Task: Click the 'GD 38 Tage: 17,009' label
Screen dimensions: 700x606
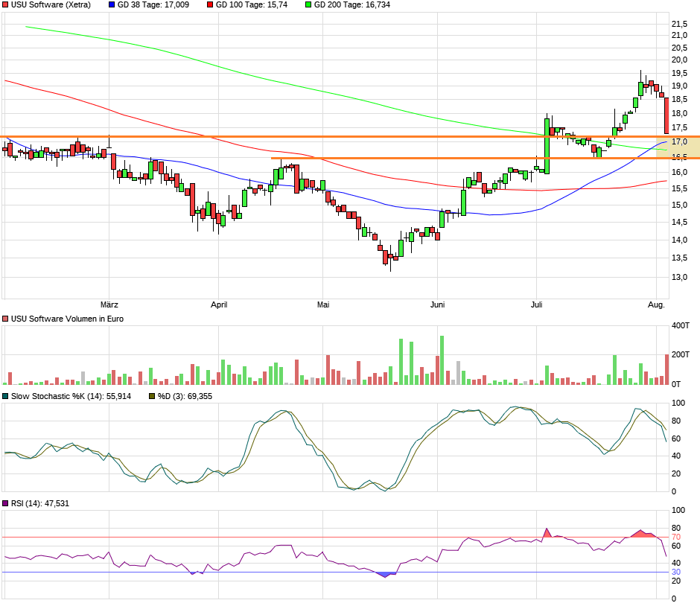Action: (153, 5)
